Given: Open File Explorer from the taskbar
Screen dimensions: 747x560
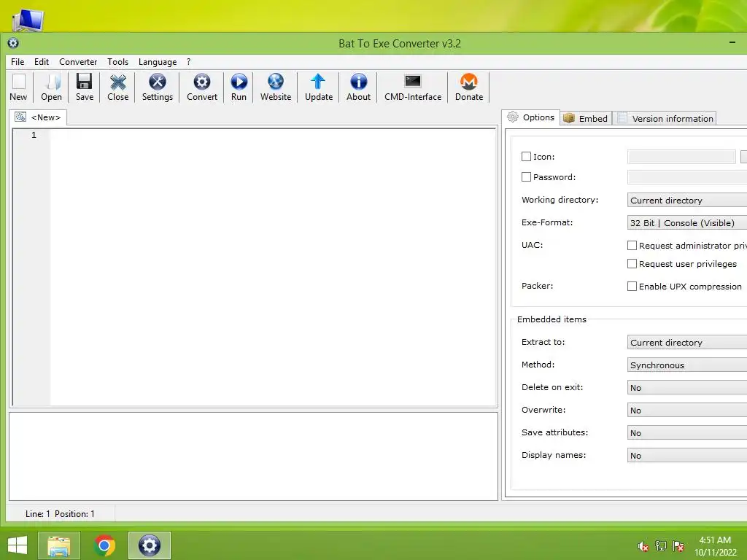Looking at the screenshot, I should coord(59,545).
